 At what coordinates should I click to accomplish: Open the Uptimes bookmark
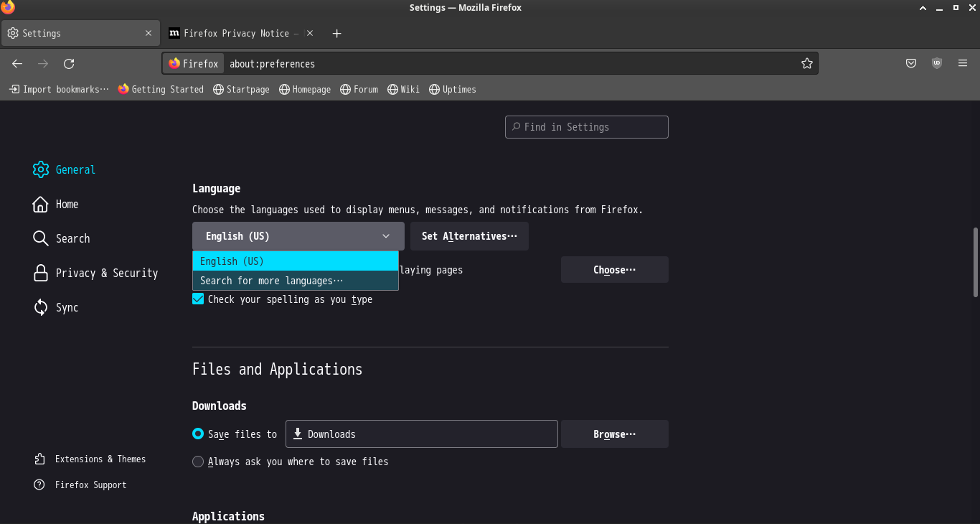(x=452, y=89)
